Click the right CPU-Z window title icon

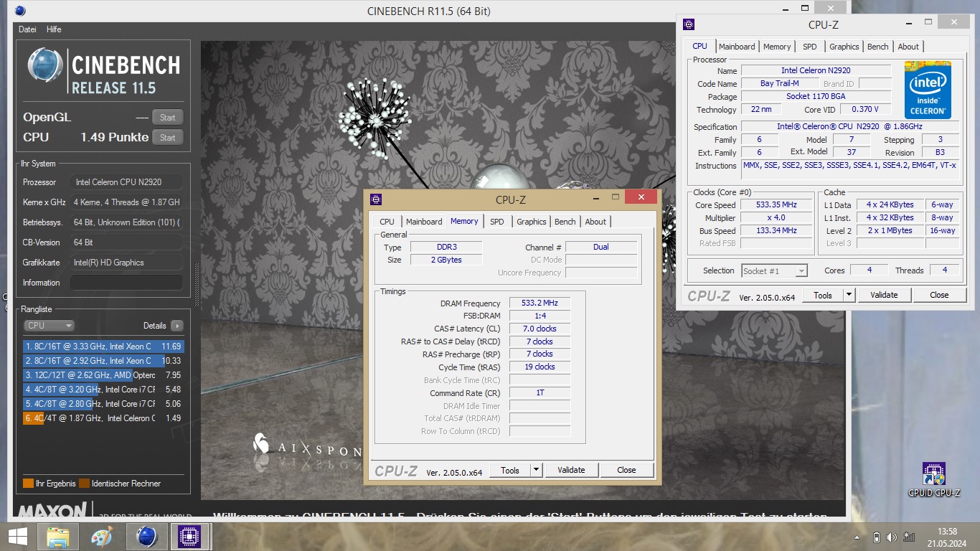(689, 24)
